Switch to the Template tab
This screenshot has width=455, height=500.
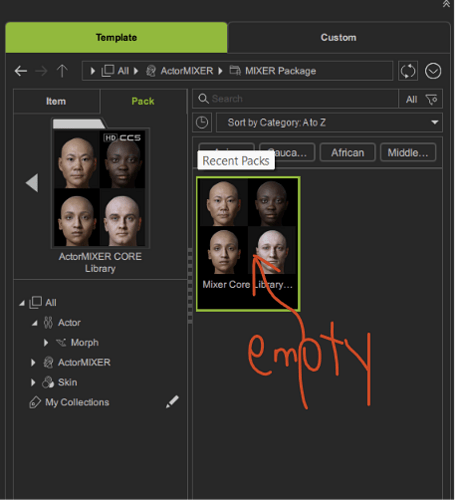click(116, 37)
